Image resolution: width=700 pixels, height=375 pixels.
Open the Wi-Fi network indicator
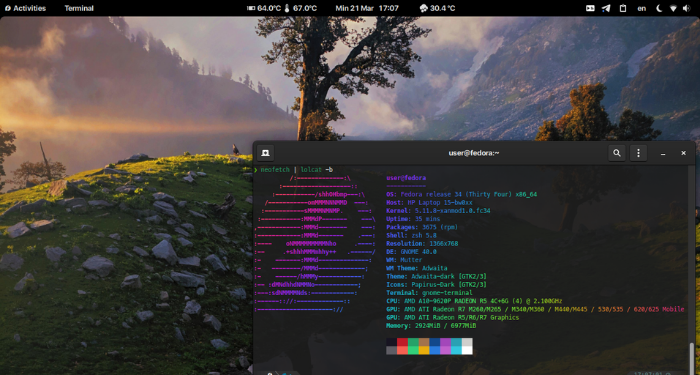(673, 8)
